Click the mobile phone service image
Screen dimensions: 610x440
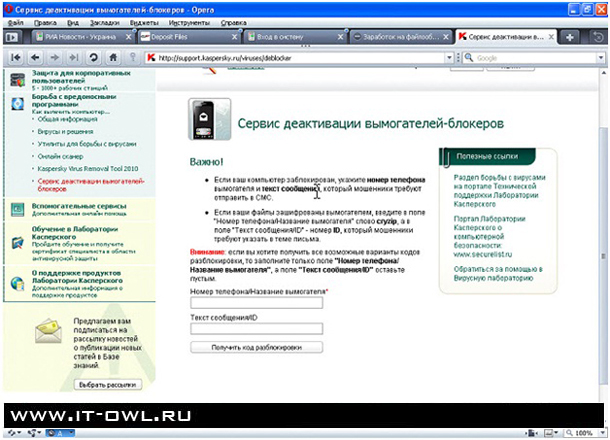pos(210,119)
